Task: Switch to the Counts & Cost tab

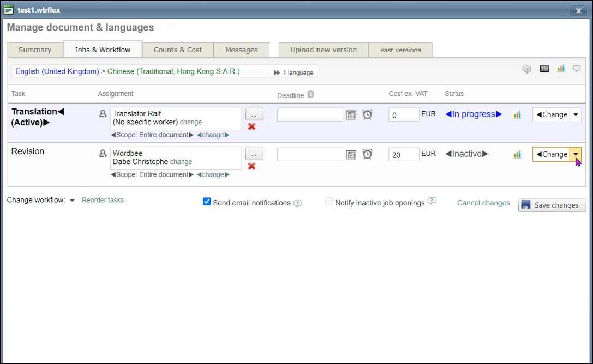Action: [178, 50]
